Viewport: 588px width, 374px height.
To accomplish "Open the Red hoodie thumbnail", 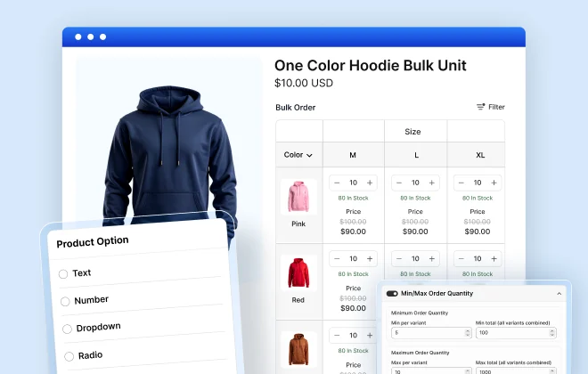I will [x=298, y=272].
